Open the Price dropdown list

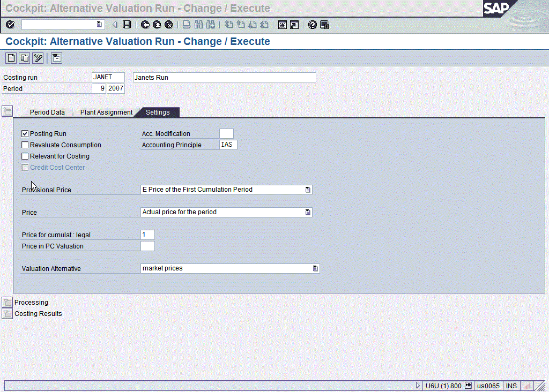308,212
